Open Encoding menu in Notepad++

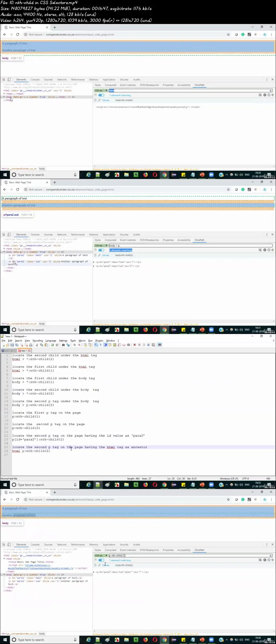(x=38, y=341)
